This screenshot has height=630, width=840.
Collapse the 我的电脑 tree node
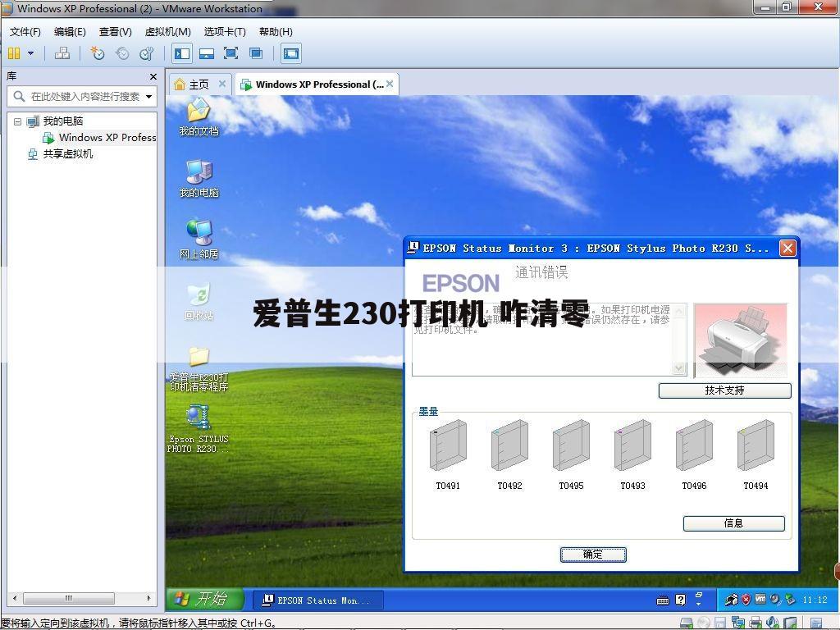18,121
